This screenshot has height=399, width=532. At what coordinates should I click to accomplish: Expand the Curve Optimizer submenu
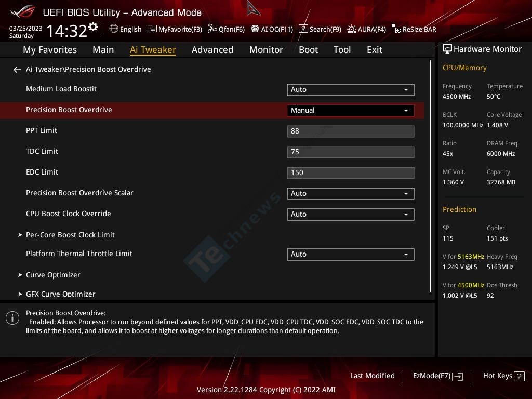[53, 275]
